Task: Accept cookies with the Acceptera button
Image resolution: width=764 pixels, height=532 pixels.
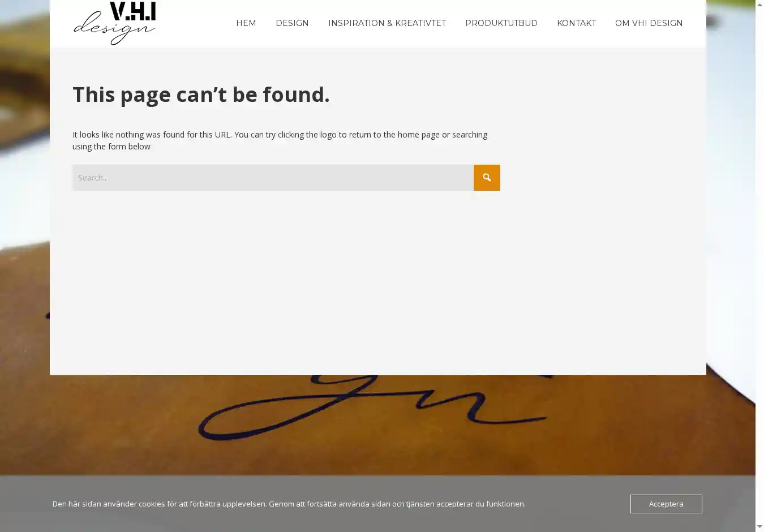Action: (666, 504)
